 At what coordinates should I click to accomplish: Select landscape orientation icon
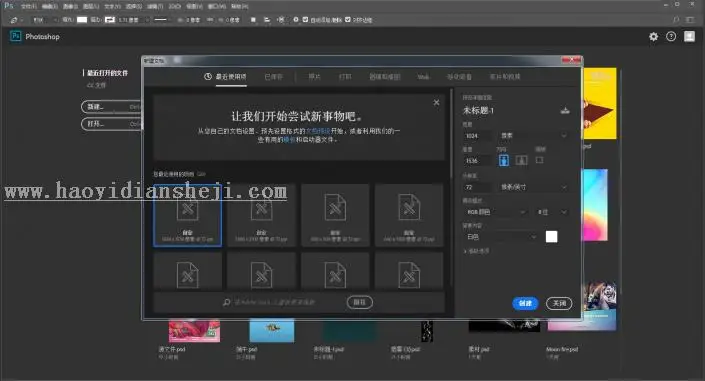(x=522, y=160)
